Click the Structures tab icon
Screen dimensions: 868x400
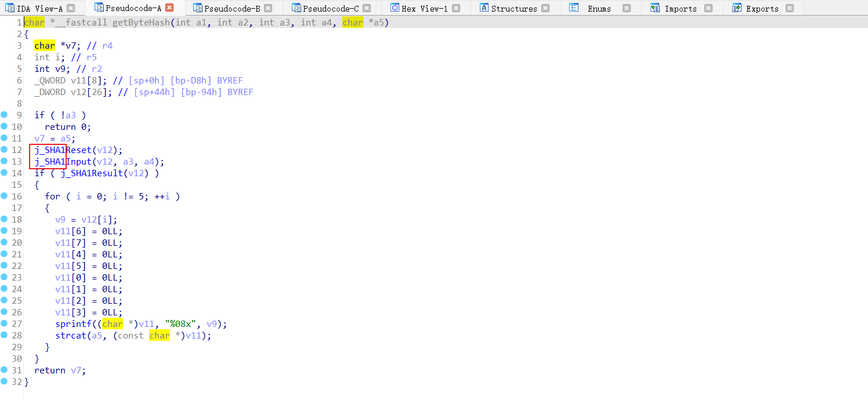click(484, 8)
